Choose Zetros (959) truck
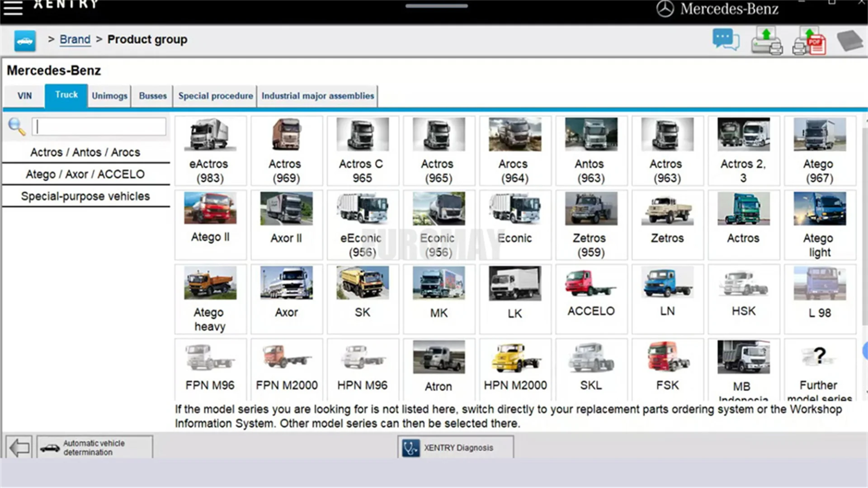The height and width of the screenshot is (488, 868). 591,225
